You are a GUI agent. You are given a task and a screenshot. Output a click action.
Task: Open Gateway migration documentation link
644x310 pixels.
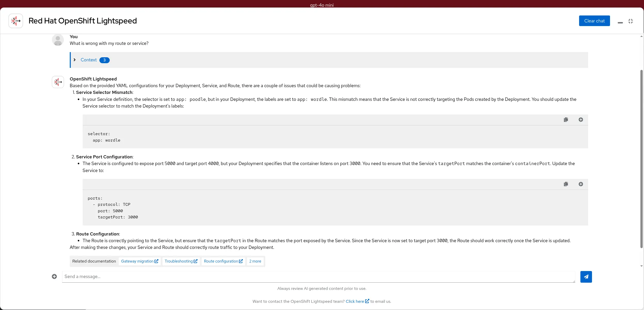[140, 261]
